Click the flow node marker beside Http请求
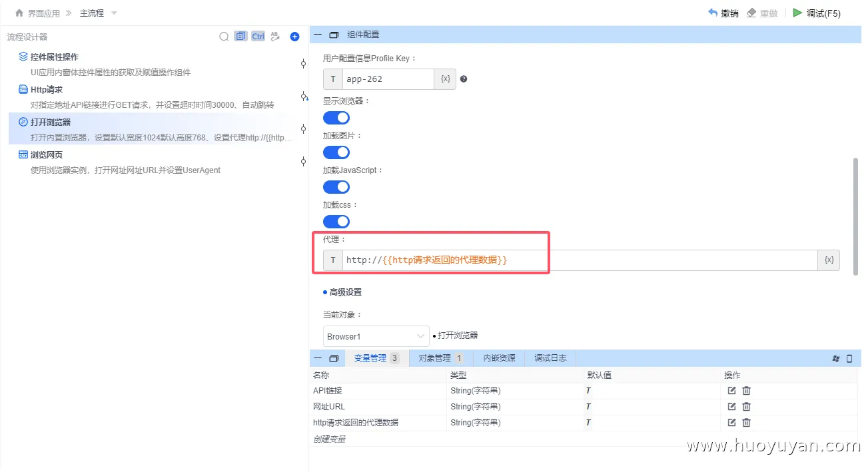868x472 pixels. [304, 97]
